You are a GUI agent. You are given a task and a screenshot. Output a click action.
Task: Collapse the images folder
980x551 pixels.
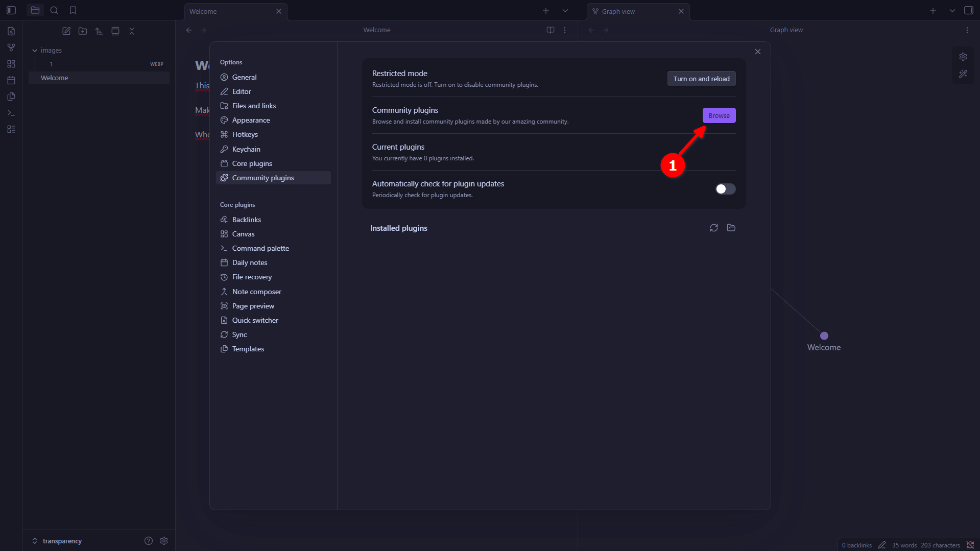point(35,51)
